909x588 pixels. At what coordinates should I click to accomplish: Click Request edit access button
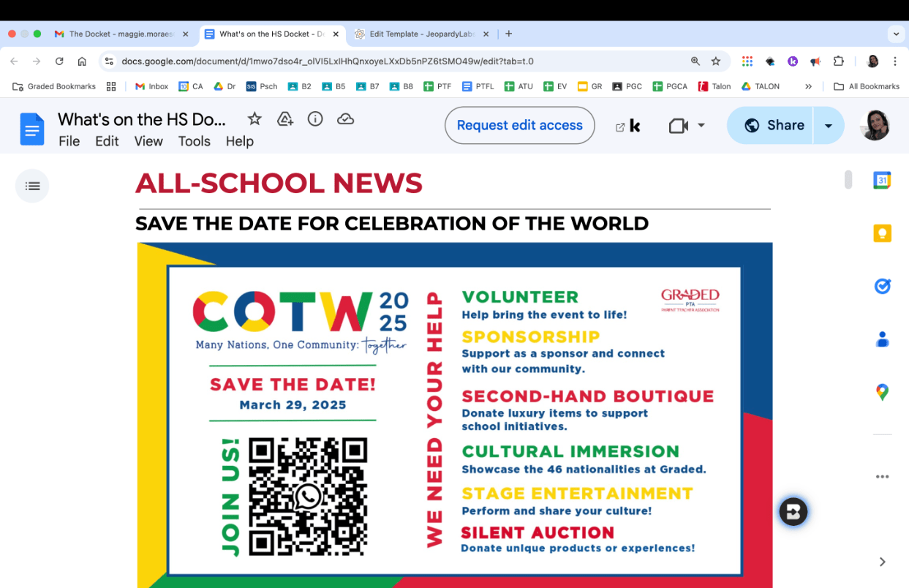click(520, 126)
